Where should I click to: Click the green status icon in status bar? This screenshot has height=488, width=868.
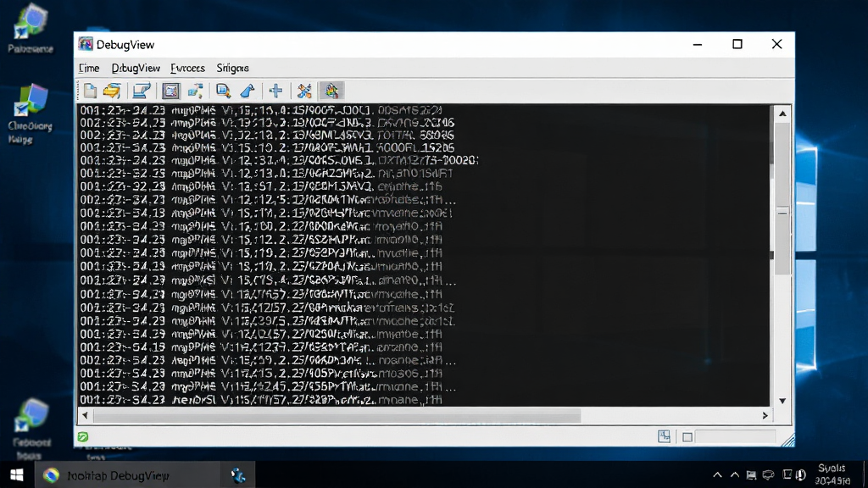pos(83,437)
